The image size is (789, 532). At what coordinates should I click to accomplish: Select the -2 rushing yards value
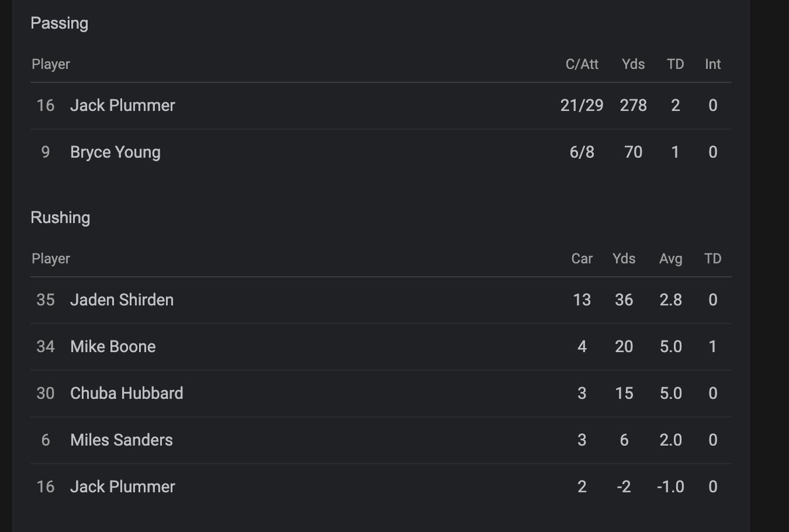624,487
